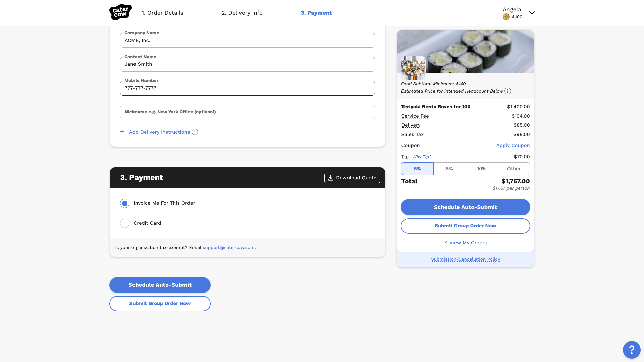644x362 pixels.
Task: Click the sushi banner image
Action: pos(466,52)
